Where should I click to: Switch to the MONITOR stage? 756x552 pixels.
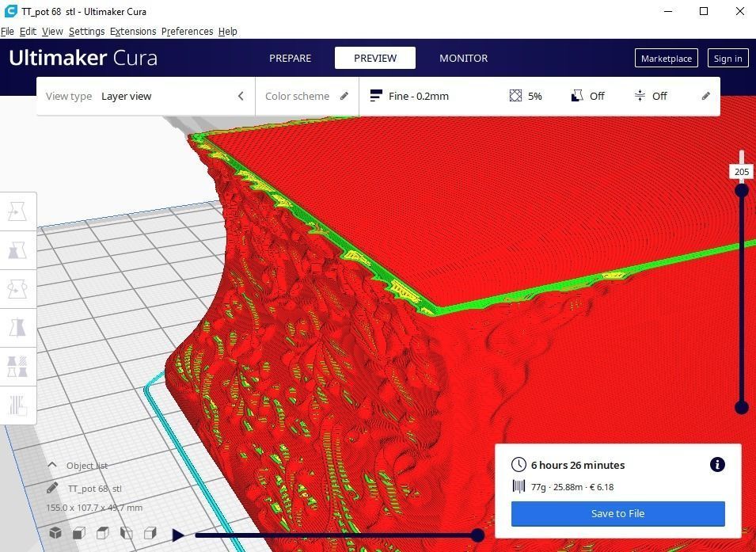(x=463, y=58)
